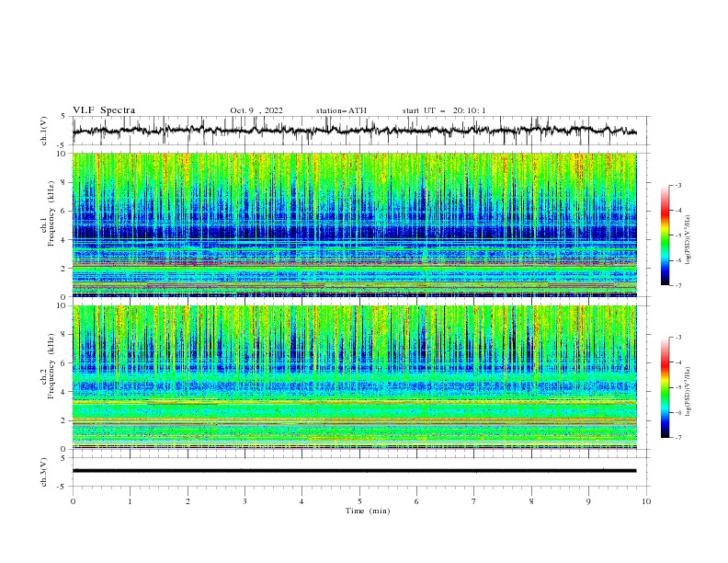728x563 pixels.
Task: Select the upper color bar's log(PSD) label
Action: (688, 240)
